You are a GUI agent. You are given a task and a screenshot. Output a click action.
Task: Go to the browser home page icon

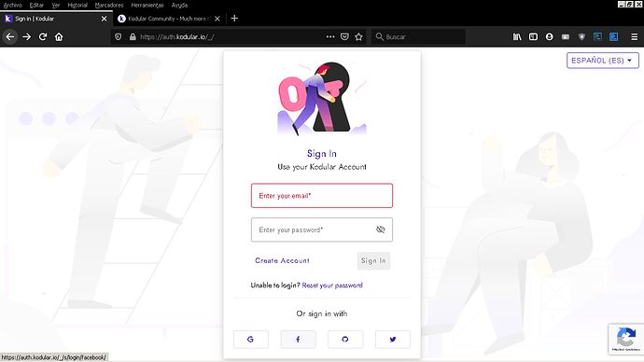pyautogui.click(x=59, y=37)
